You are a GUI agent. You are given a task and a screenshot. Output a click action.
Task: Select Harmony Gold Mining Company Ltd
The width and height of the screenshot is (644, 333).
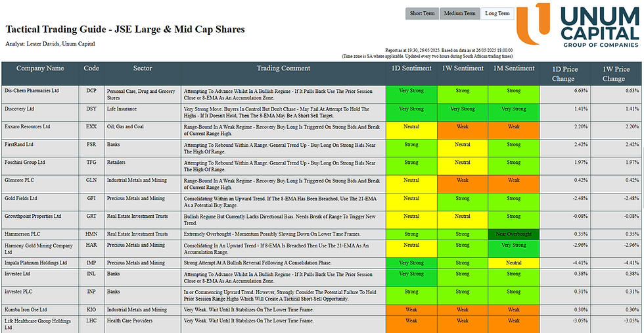[x=39, y=248]
